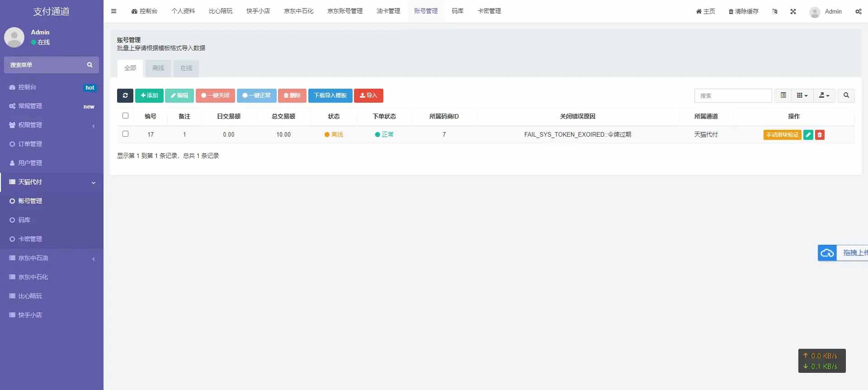868x390 pixels.
Task: Click the dark refresh table button
Action: (x=125, y=95)
